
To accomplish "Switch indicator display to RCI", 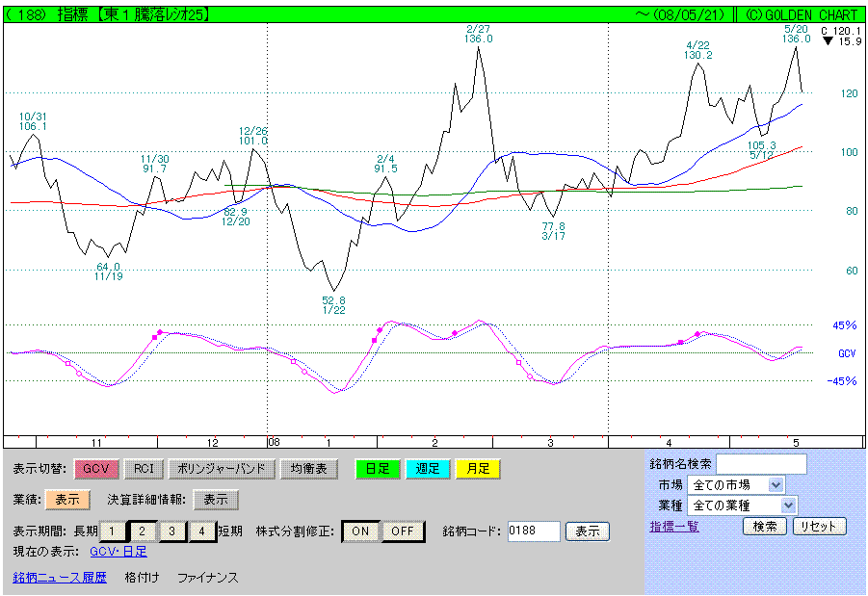I will 144,469.
